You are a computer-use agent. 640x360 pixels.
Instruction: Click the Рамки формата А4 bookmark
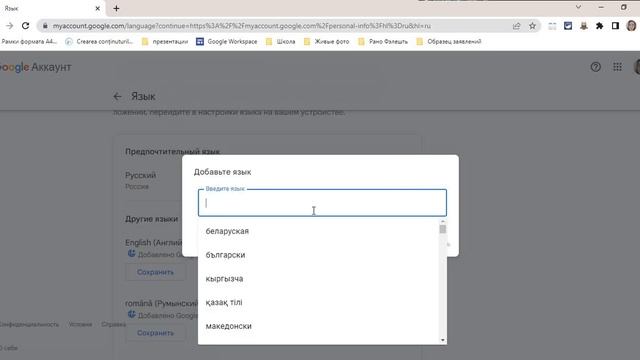coord(29,42)
